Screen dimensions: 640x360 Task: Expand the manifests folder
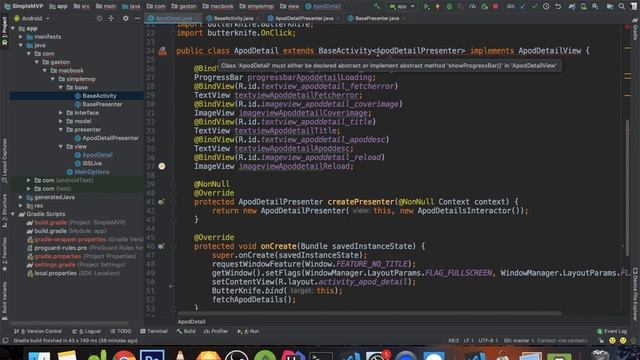click(x=21, y=37)
